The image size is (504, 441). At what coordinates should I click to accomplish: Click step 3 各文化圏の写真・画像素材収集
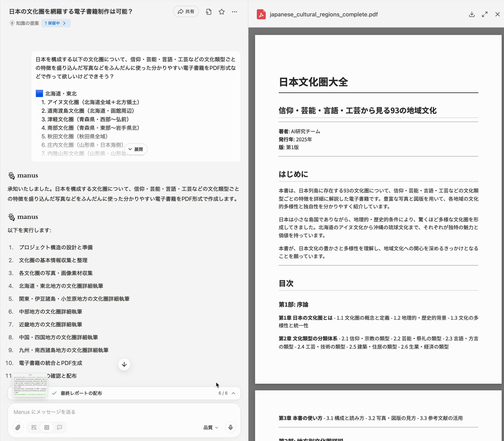click(x=56, y=273)
